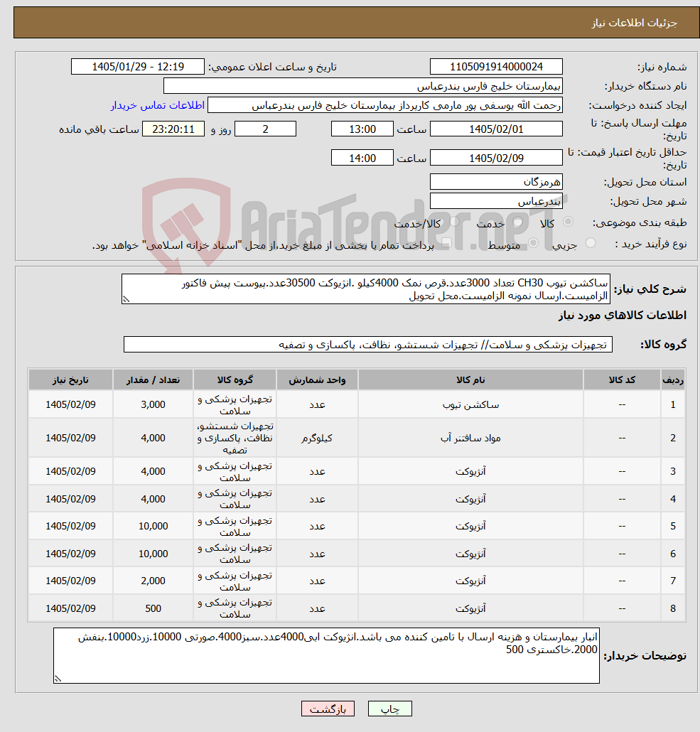700x732 pixels.
Task: Open اطلاعات تماس خریدار link
Action: (157, 105)
